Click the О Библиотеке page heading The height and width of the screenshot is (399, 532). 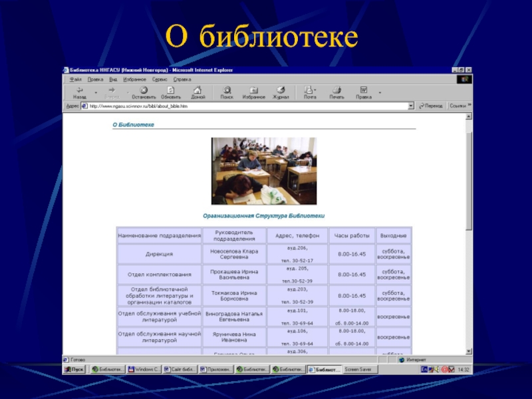point(134,124)
